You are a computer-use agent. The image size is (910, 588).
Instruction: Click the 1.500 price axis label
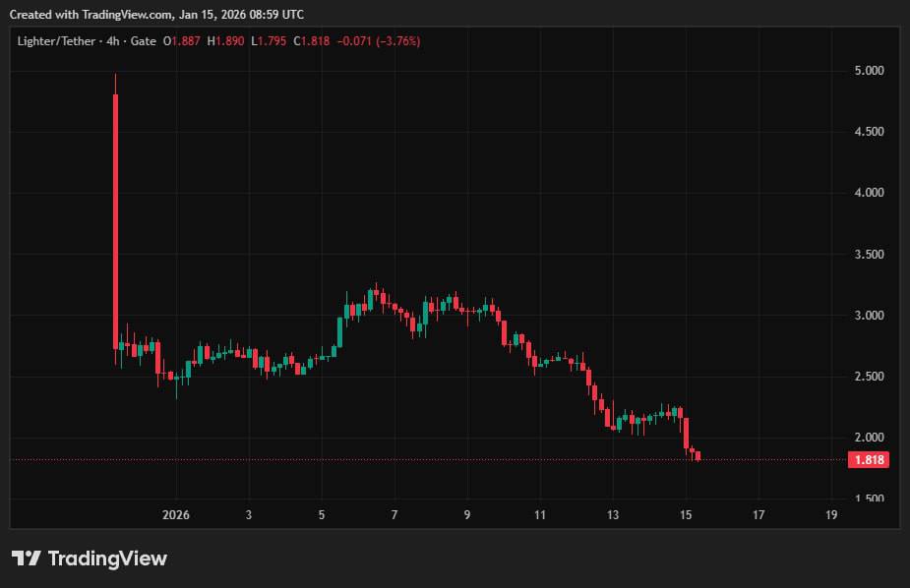[x=869, y=499]
